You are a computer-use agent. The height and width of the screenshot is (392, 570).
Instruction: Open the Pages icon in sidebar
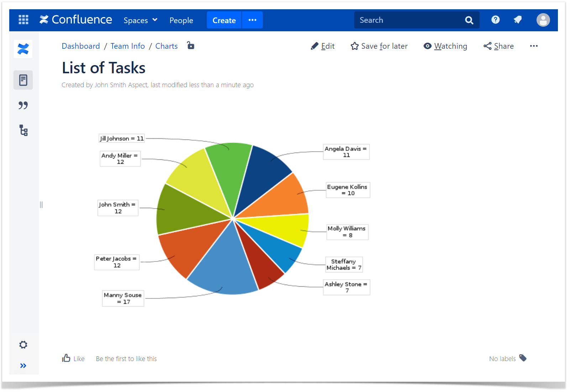23,80
